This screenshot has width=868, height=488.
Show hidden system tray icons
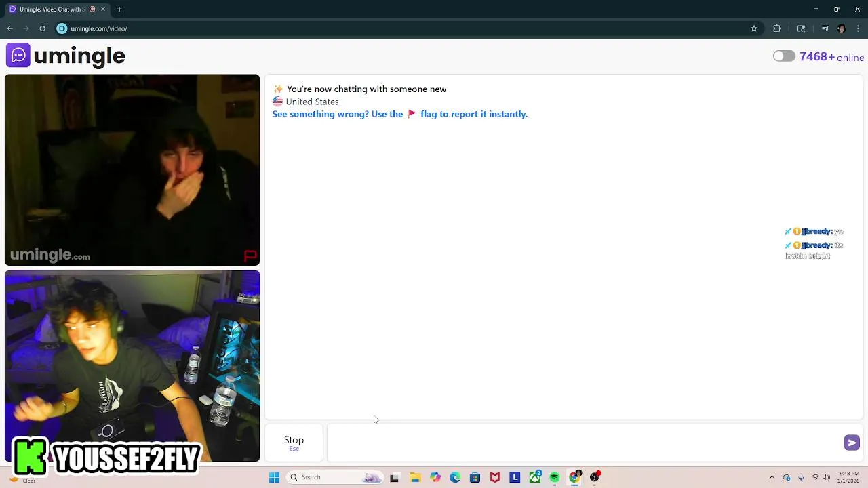pos(772,477)
